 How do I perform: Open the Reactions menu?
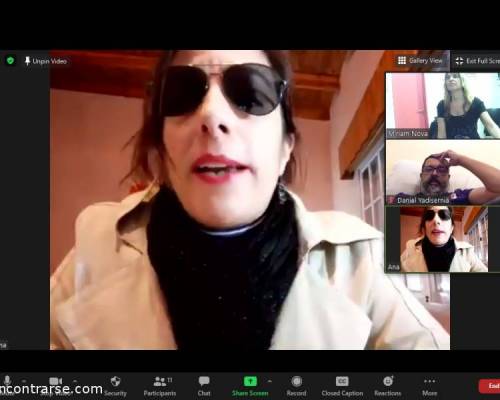coord(388,385)
